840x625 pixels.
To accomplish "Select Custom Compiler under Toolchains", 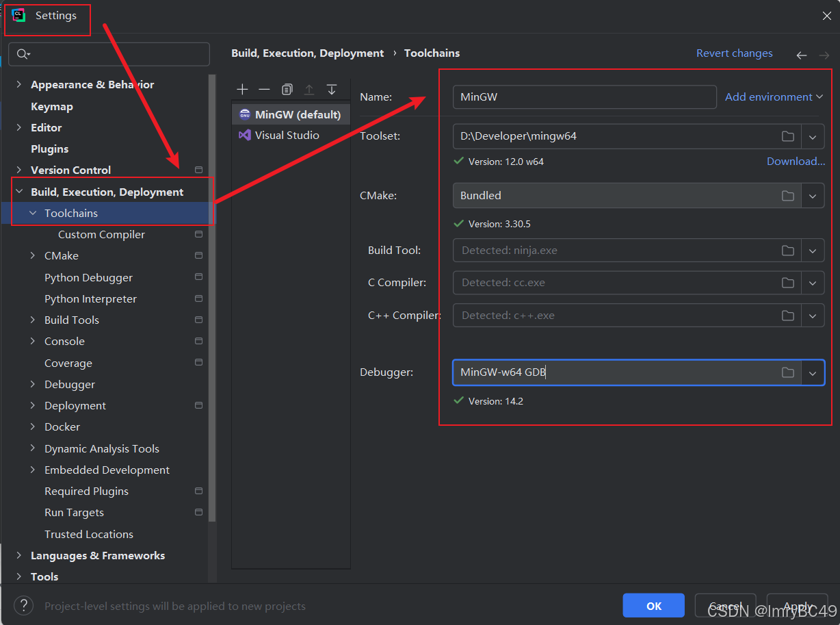I will click(x=101, y=234).
